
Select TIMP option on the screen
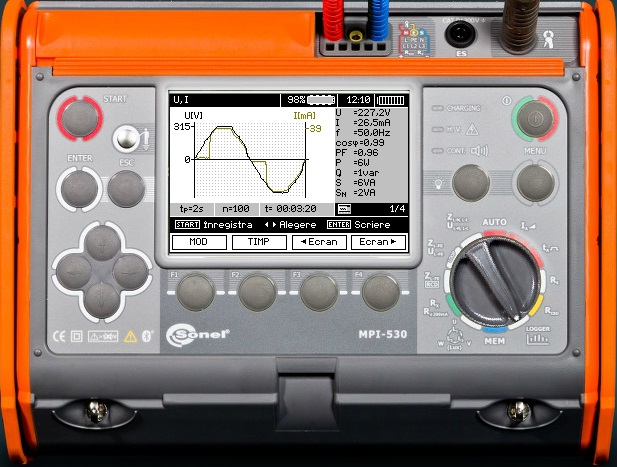259,242
